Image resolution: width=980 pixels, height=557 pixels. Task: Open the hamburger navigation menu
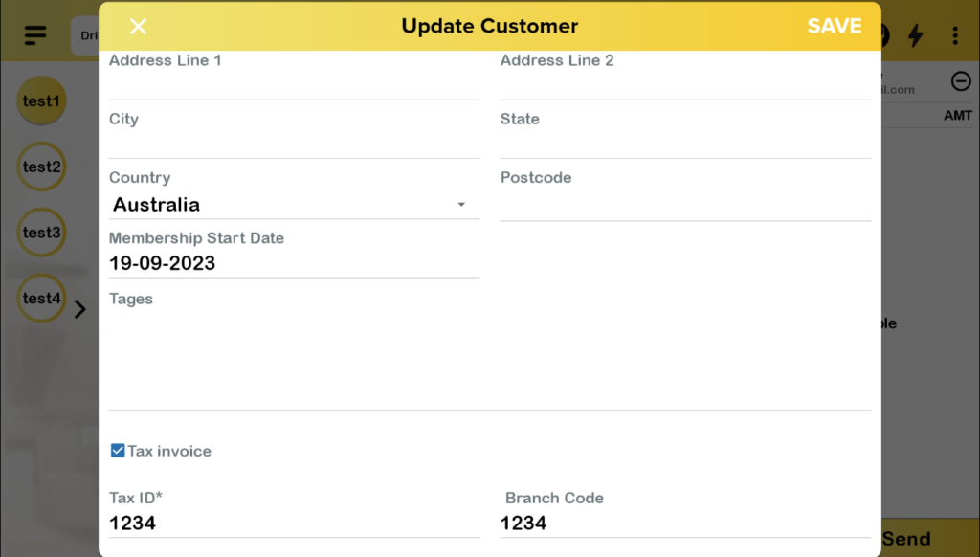click(34, 35)
